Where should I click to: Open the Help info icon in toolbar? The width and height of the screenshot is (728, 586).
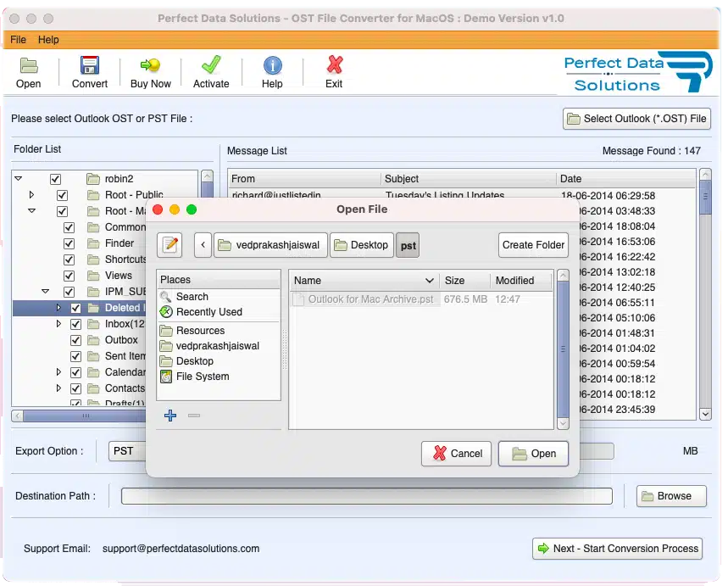pyautogui.click(x=273, y=65)
